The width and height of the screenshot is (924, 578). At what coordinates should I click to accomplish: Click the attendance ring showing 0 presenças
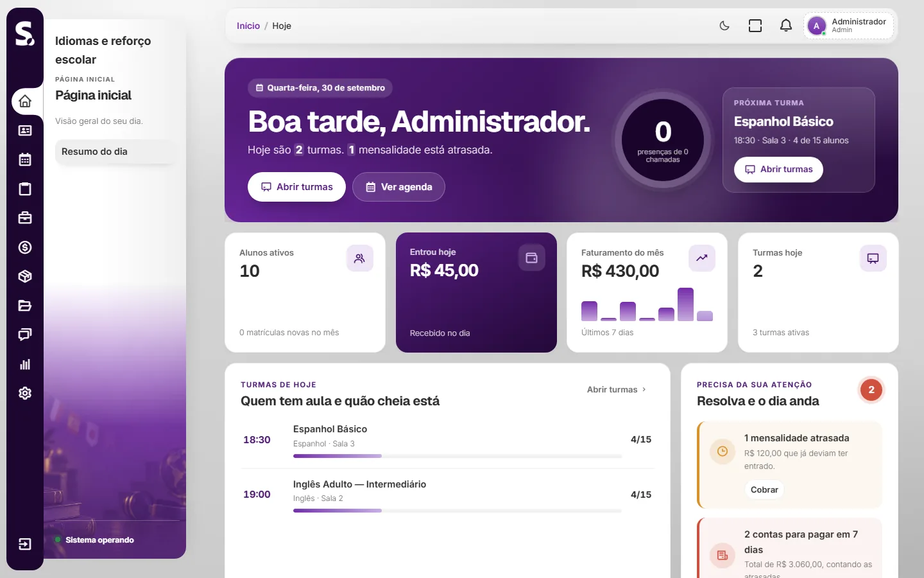(x=663, y=140)
